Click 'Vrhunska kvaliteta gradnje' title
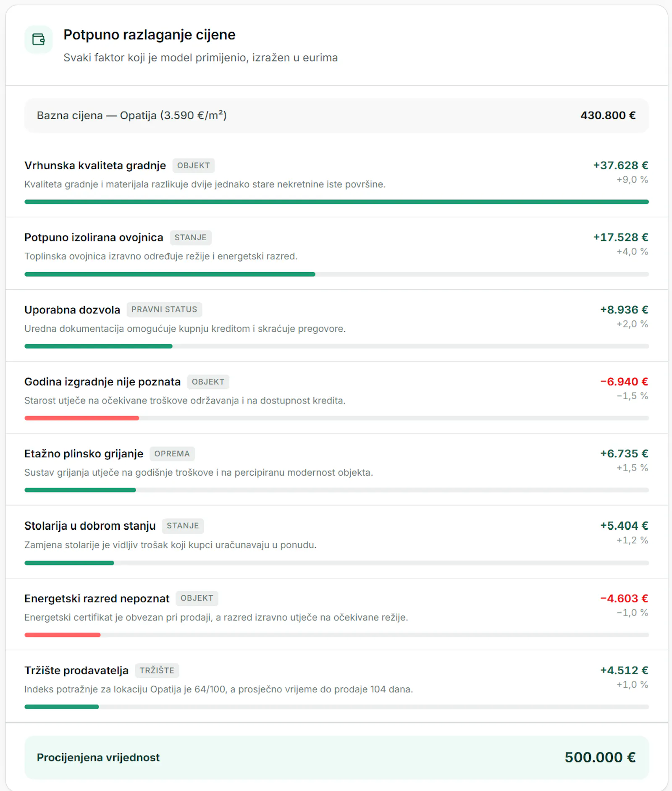This screenshot has height=791, width=672. [x=95, y=165]
